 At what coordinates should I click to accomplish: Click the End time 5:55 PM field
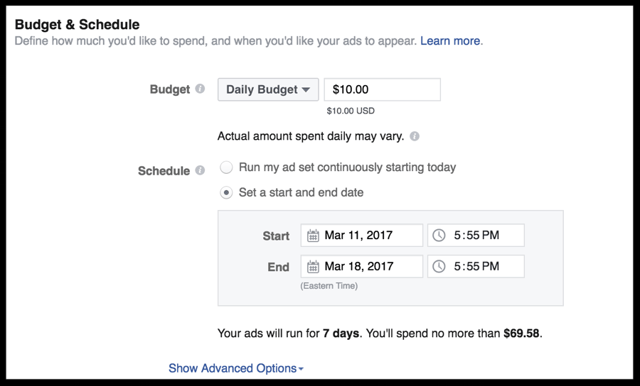476,266
